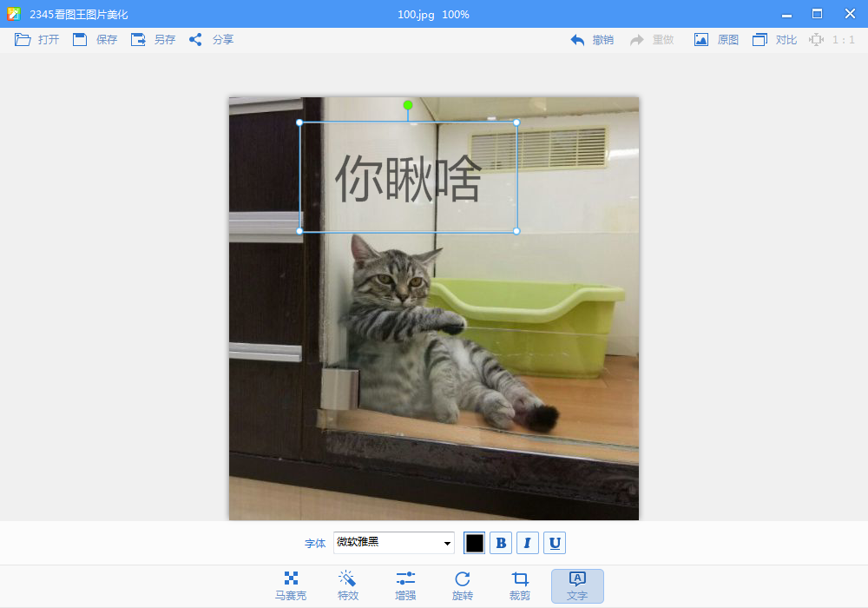Toggle italic text formatting
Screen dimensions: 868x608
tap(528, 543)
